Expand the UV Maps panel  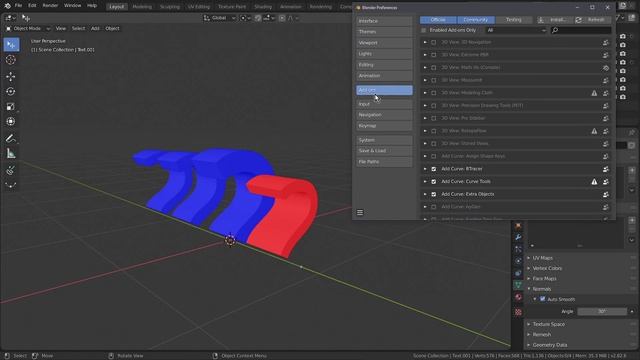542,258
